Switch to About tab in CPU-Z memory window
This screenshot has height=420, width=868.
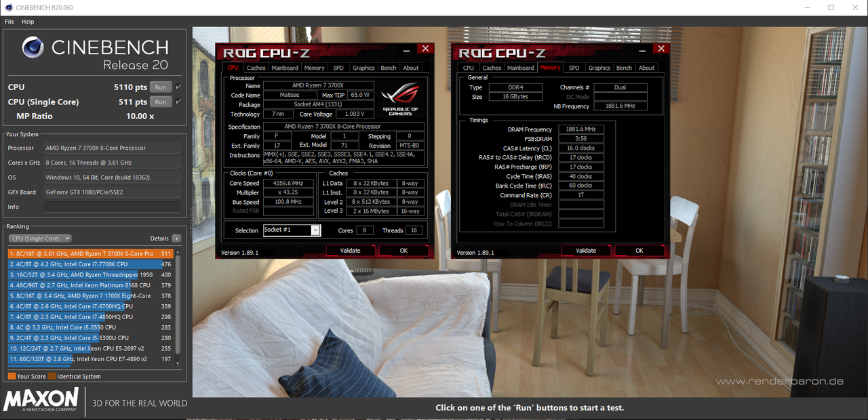point(647,68)
